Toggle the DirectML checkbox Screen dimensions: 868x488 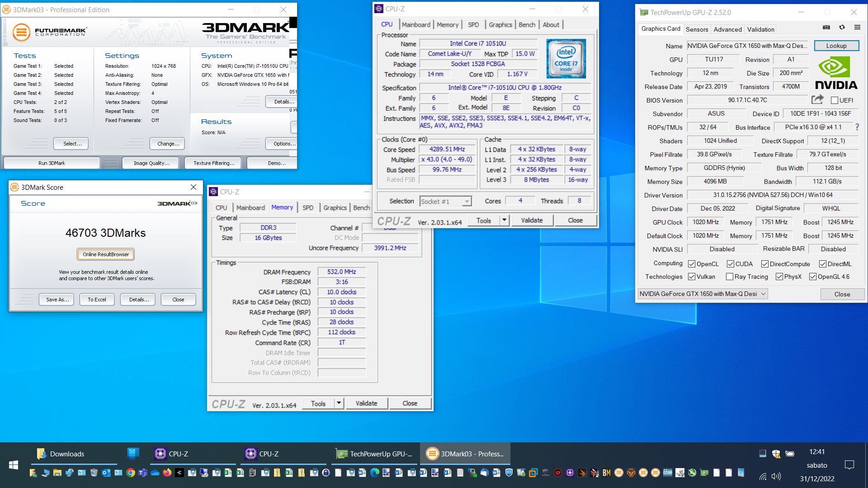coord(823,264)
